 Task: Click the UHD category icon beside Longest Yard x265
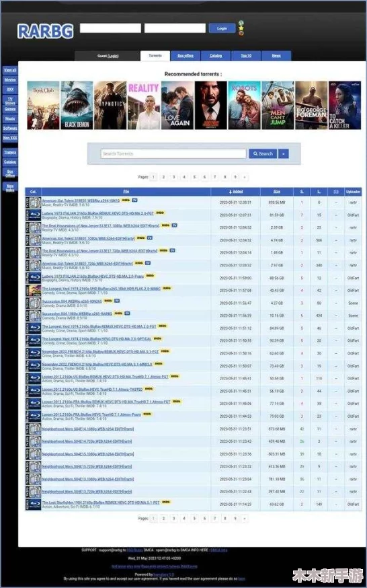point(33,291)
